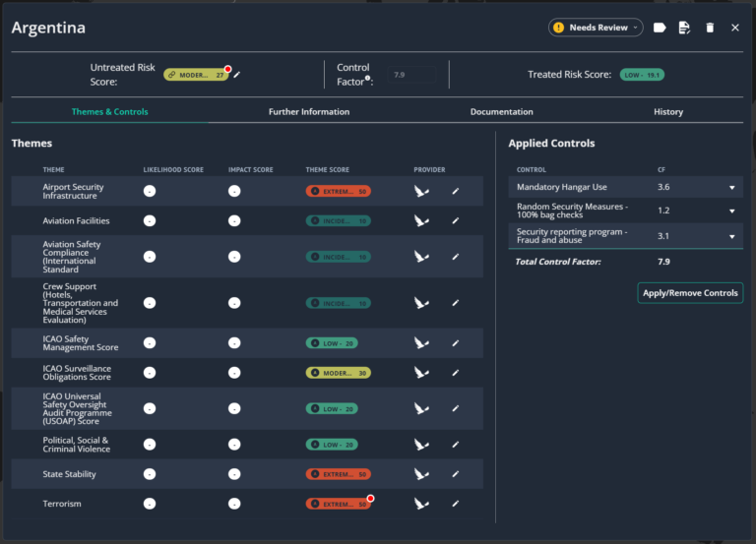756x544 pixels.
Task: Click the Extreme 50 theme score for State Stability
Action: point(339,474)
